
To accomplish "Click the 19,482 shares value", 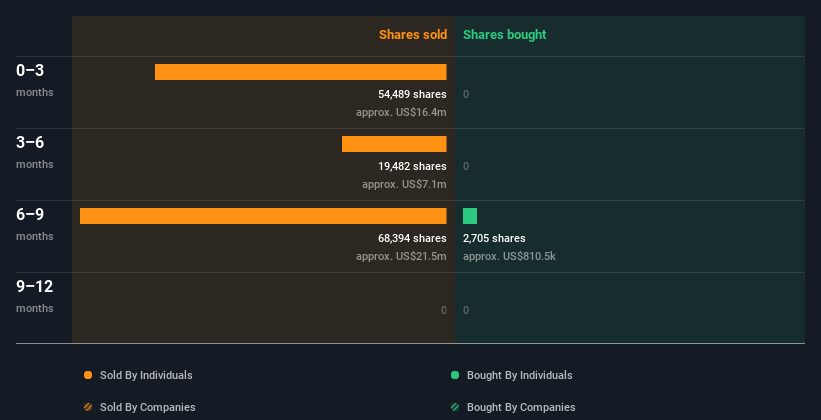I will point(413,167).
